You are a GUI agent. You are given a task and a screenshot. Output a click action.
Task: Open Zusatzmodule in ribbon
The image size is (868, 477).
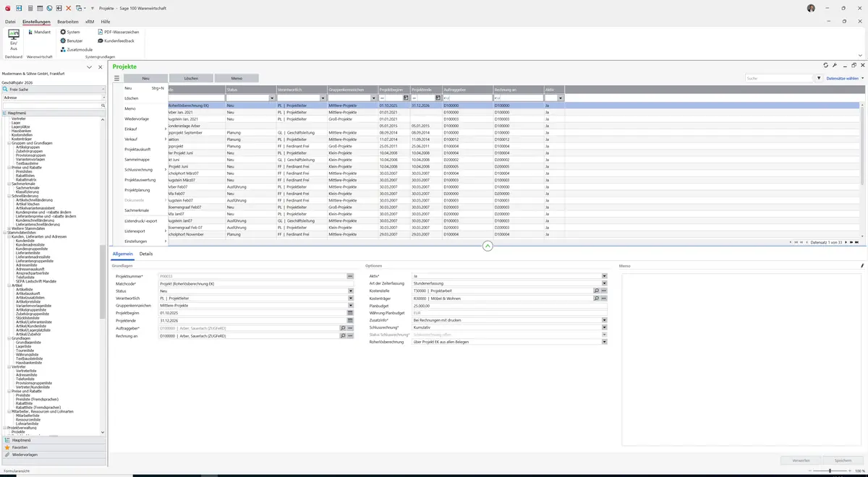76,49
